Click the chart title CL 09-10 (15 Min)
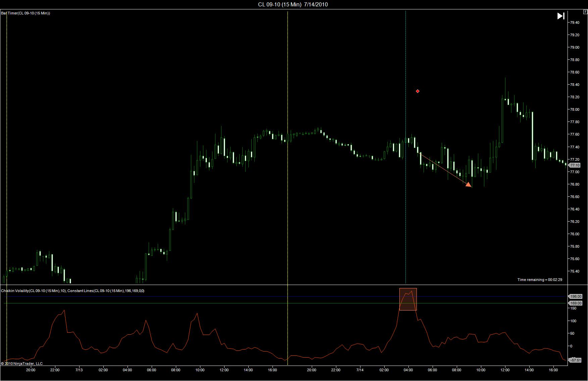The image size is (588, 381). pyautogui.click(x=280, y=4)
